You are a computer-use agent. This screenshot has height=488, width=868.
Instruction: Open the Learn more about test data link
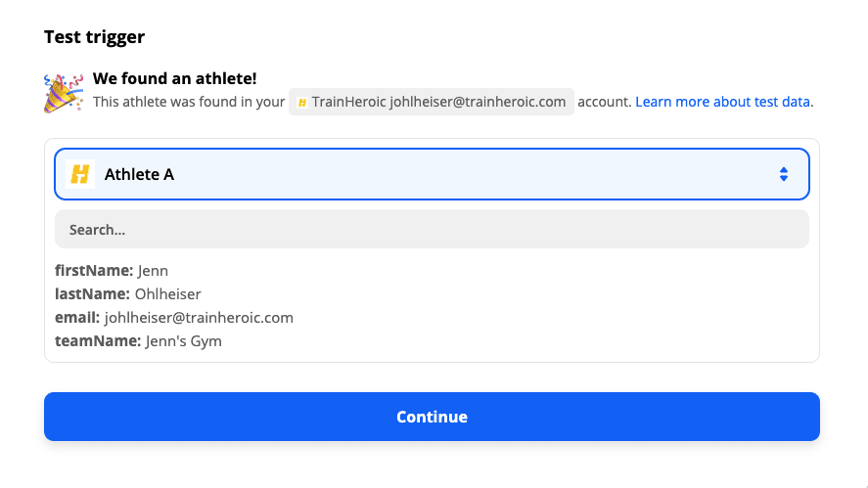[724, 102]
